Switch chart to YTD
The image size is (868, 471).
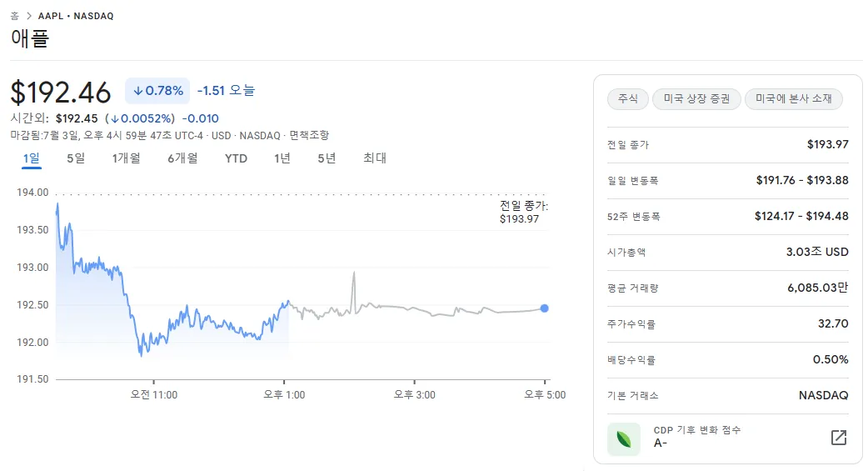click(236, 158)
